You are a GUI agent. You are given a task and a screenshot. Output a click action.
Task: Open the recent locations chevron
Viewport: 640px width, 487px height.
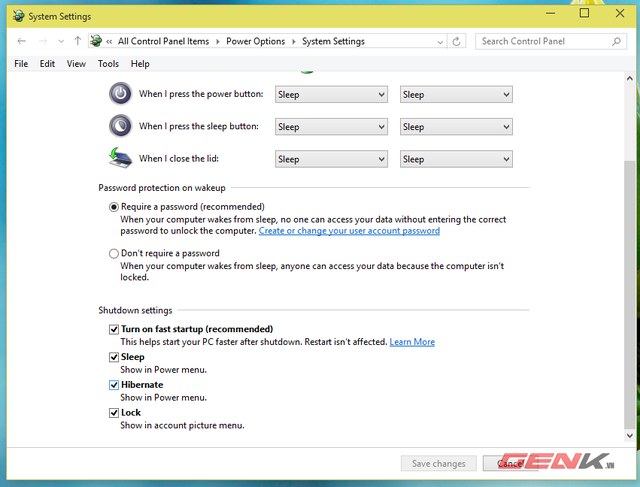click(61, 42)
